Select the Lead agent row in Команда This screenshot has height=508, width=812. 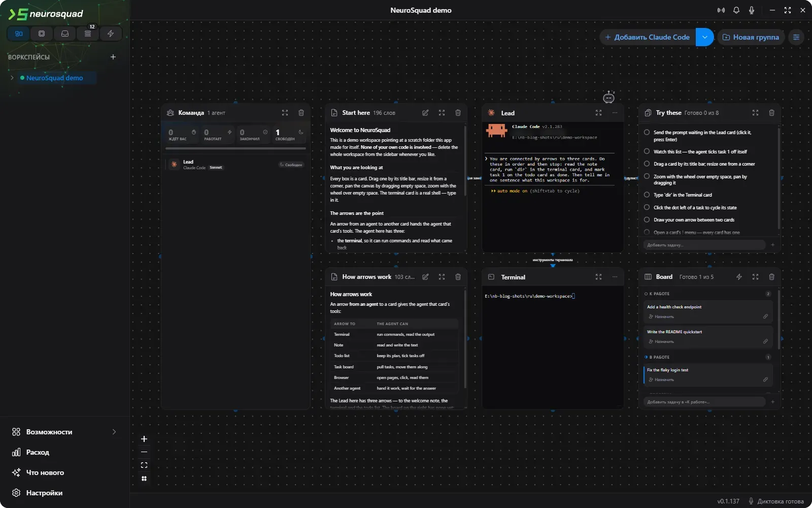235,165
